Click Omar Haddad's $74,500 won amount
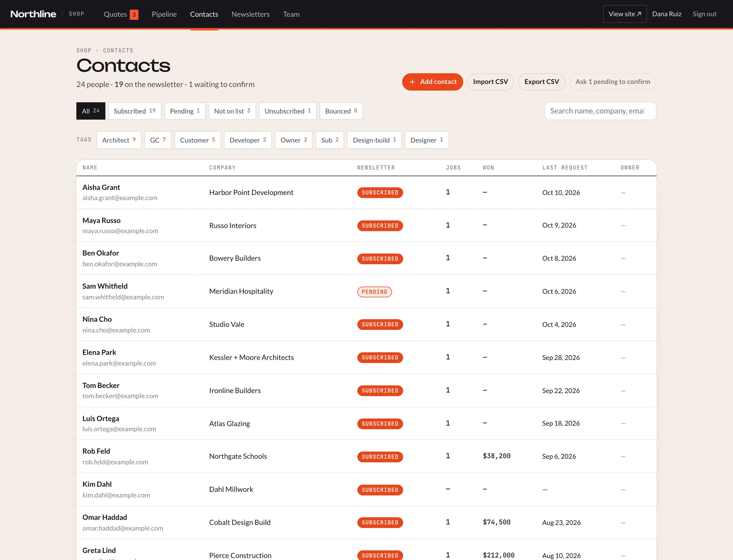This screenshot has height=560, width=733. point(496,522)
